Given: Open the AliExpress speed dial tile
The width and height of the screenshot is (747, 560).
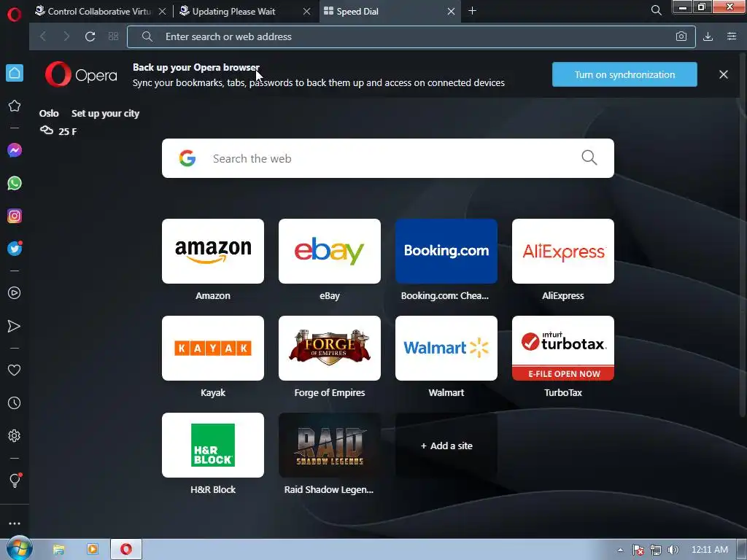Looking at the screenshot, I should tap(563, 251).
